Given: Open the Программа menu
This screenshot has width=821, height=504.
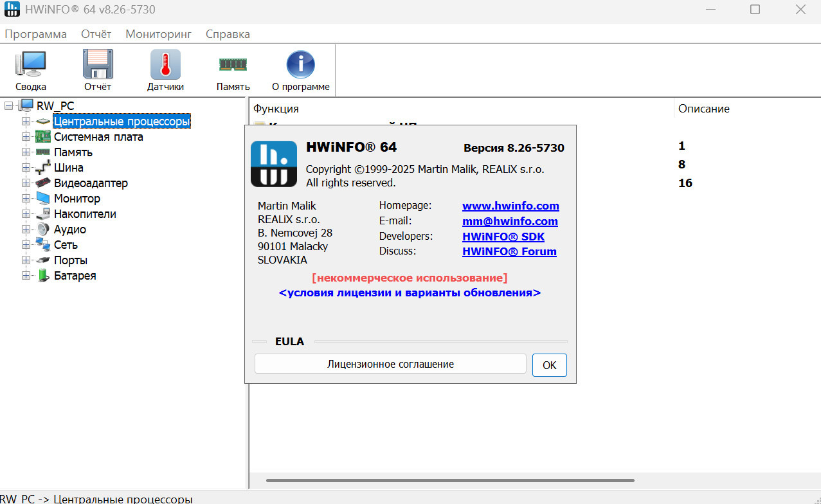Looking at the screenshot, I should [x=36, y=34].
